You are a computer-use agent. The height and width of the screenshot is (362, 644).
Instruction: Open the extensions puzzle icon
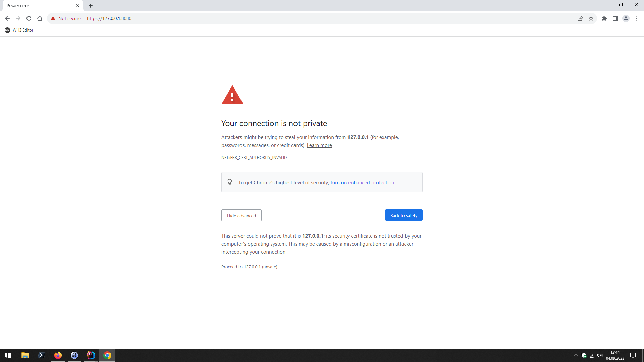605,19
